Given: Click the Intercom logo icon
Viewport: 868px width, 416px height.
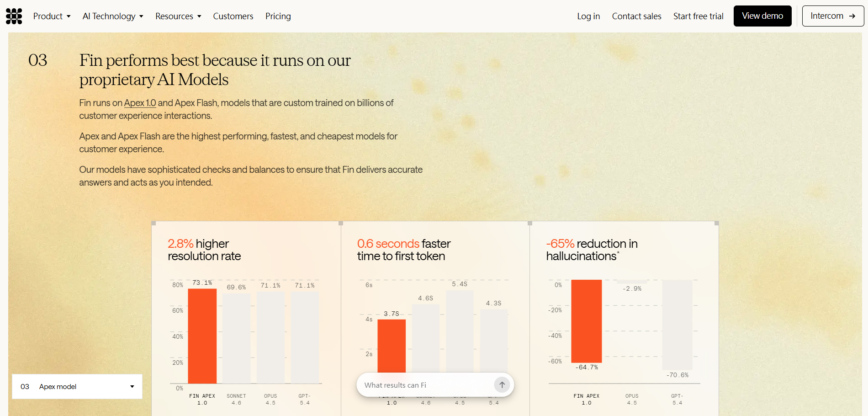Looking at the screenshot, I should point(14,16).
